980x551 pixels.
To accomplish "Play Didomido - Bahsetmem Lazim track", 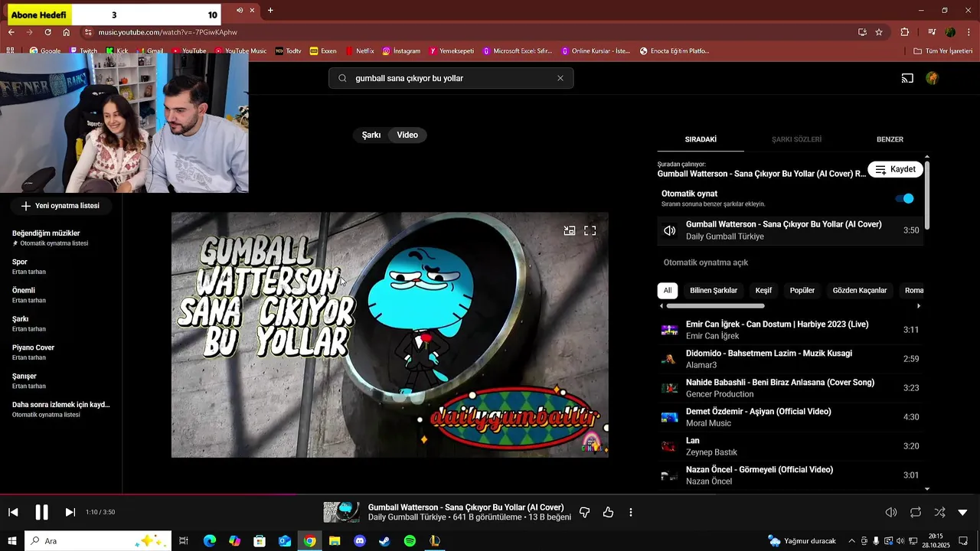I will pos(789,359).
